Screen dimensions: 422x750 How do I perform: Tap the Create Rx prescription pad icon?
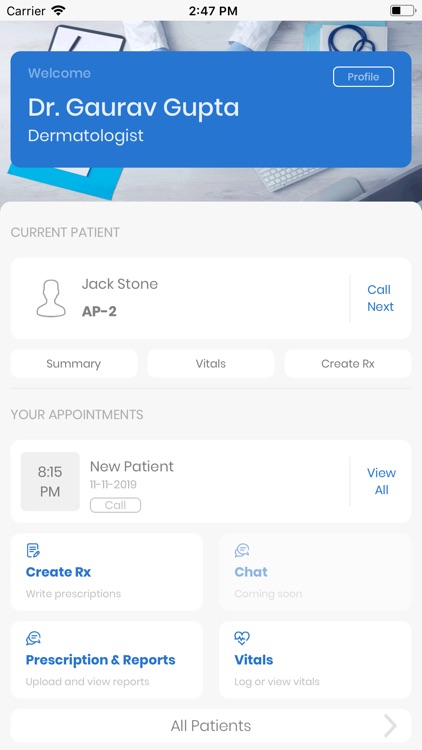click(33, 551)
